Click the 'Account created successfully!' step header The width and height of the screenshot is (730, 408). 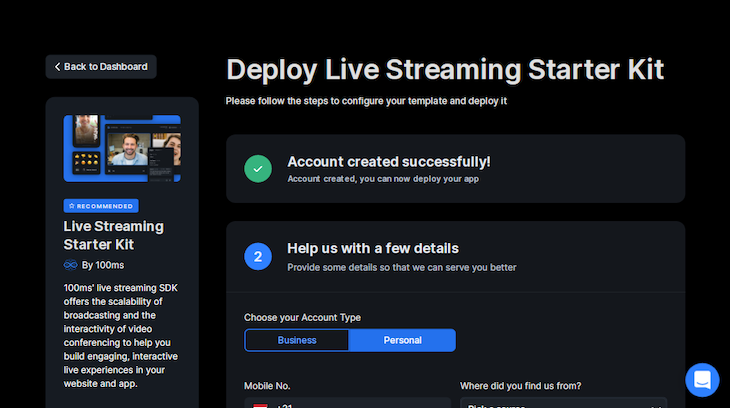(388, 162)
